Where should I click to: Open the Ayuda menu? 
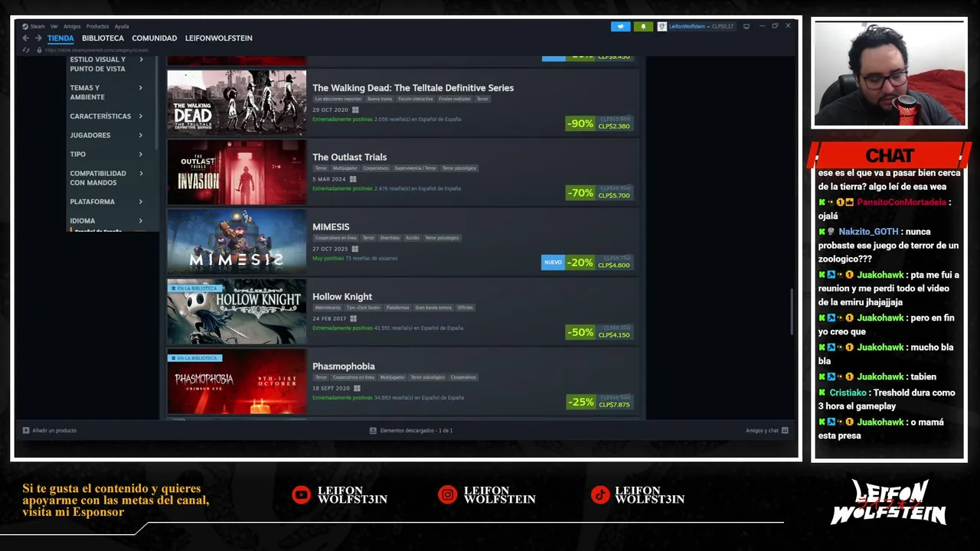tap(122, 26)
